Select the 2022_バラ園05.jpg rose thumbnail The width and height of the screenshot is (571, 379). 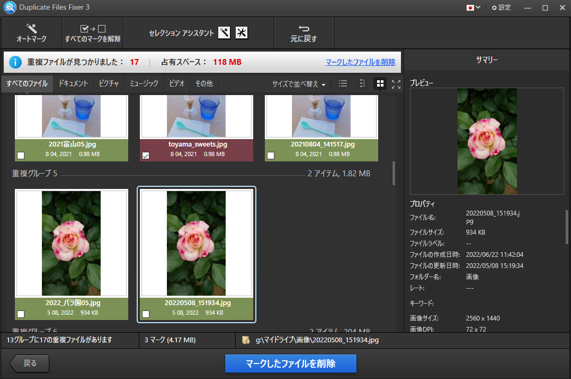coord(71,243)
